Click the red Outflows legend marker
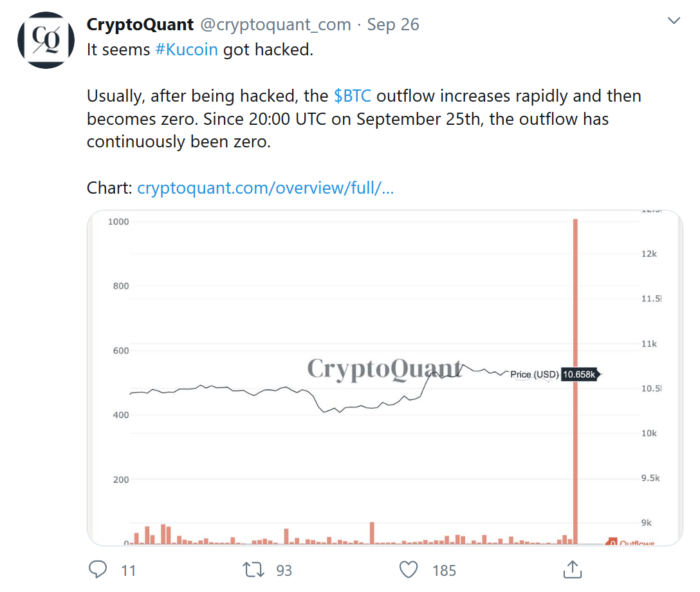This screenshot has height=592, width=700. (x=613, y=542)
